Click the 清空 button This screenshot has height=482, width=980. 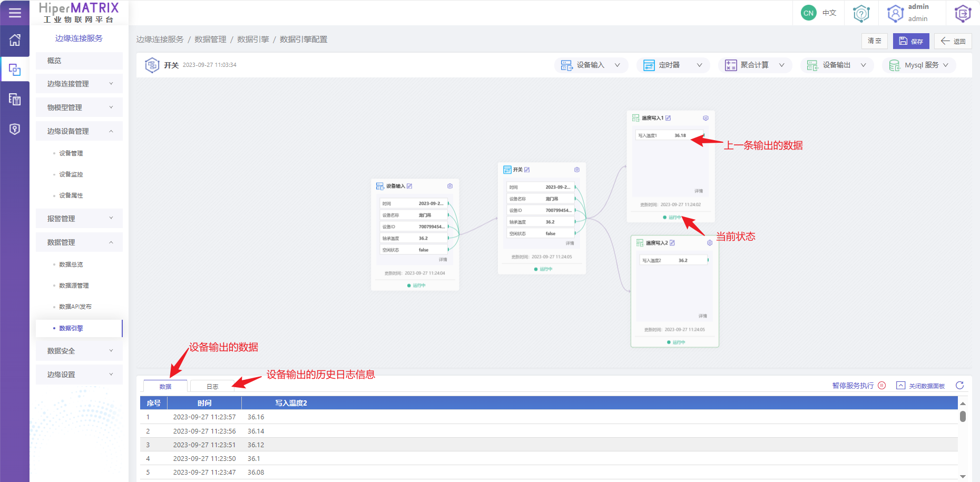[875, 41]
